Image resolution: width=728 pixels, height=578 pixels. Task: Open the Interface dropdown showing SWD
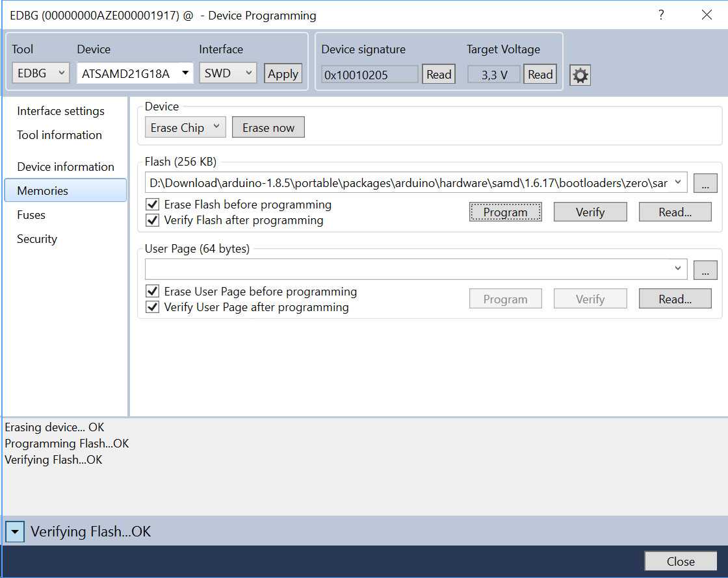coord(227,73)
